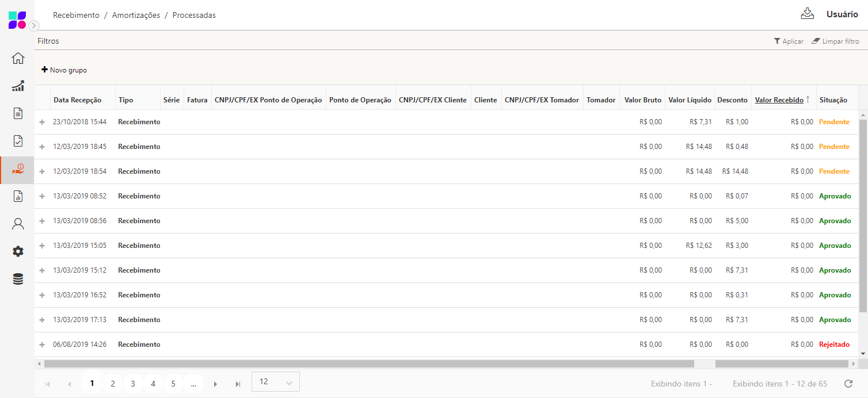The width and height of the screenshot is (868, 398).
Task: Open the settings gear sidebar icon
Action: [18, 251]
